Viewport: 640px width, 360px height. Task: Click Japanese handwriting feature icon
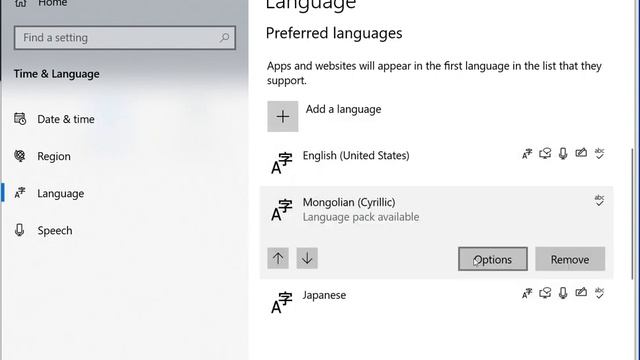581,292
